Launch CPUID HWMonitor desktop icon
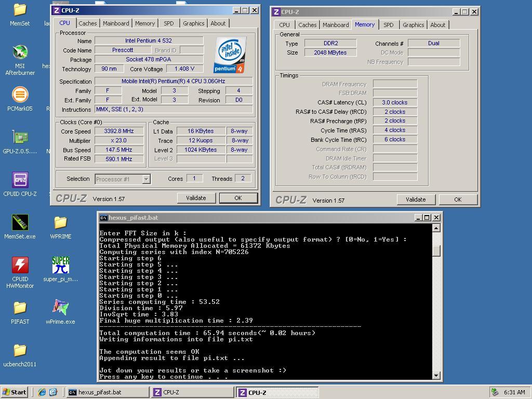 coord(20,272)
